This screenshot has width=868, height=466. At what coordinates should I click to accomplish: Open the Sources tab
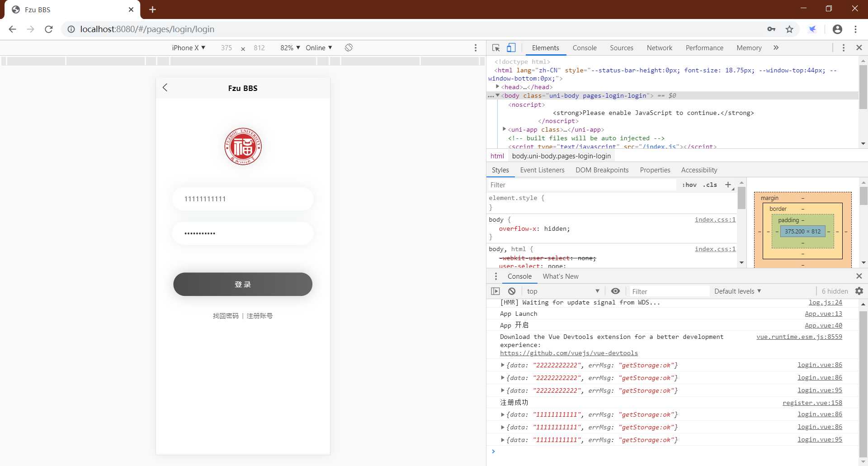point(622,48)
